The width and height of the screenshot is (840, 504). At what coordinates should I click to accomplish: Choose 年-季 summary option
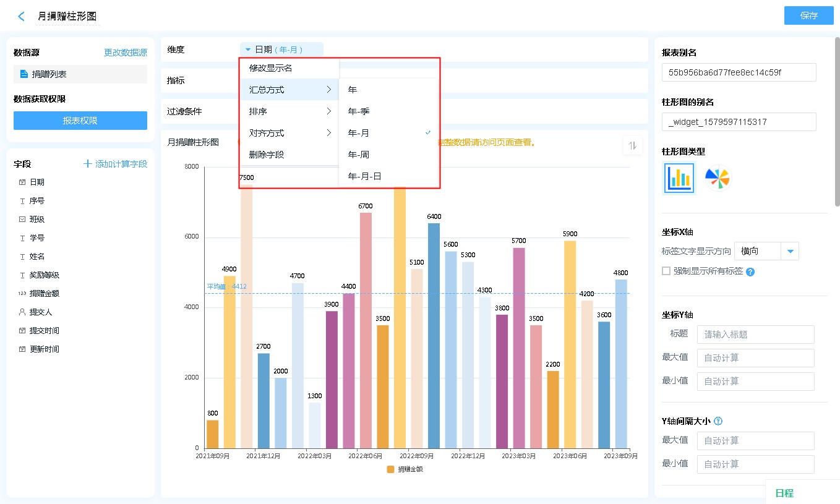coord(359,111)
